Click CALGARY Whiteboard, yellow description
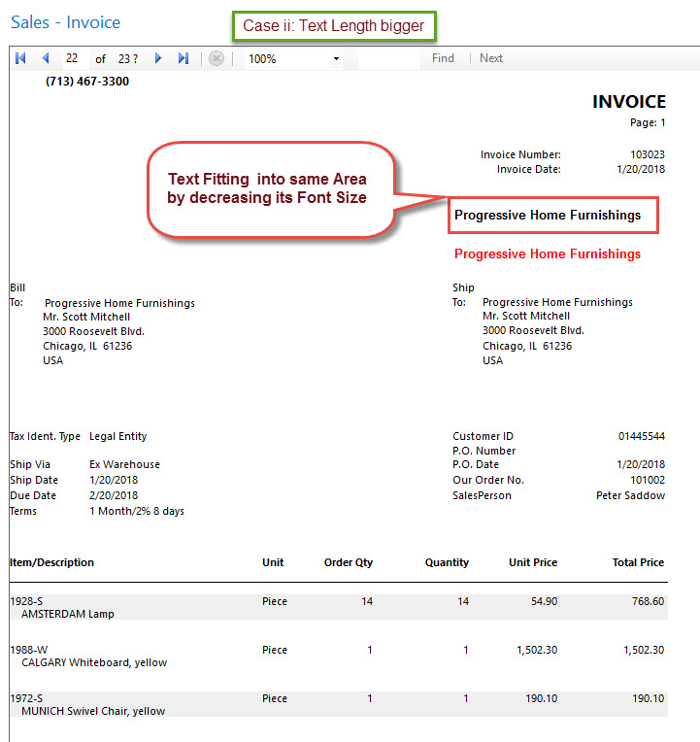The width and height of the screenshot is (700, 742). pyautogui.click(x=94, y=662)
